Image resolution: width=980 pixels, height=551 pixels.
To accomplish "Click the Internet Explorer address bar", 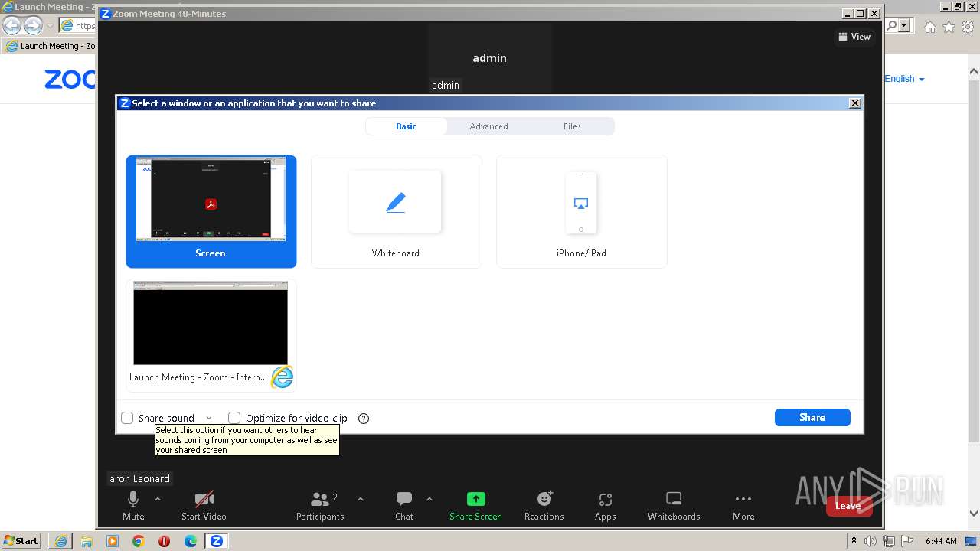I will click(78, 25).
